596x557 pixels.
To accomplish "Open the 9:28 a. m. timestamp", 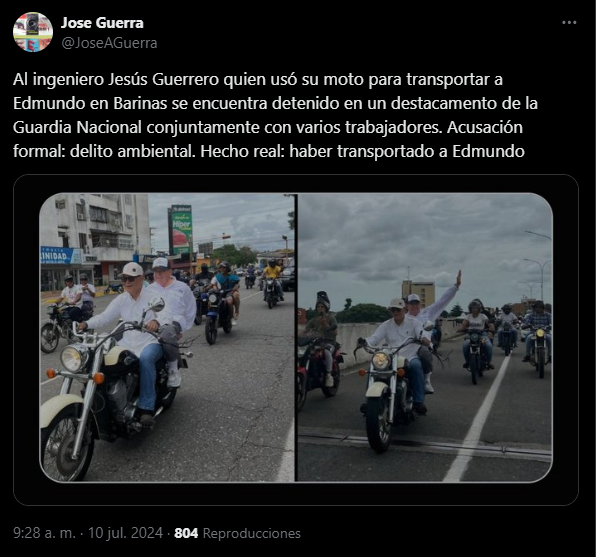I will click(44, 533).
